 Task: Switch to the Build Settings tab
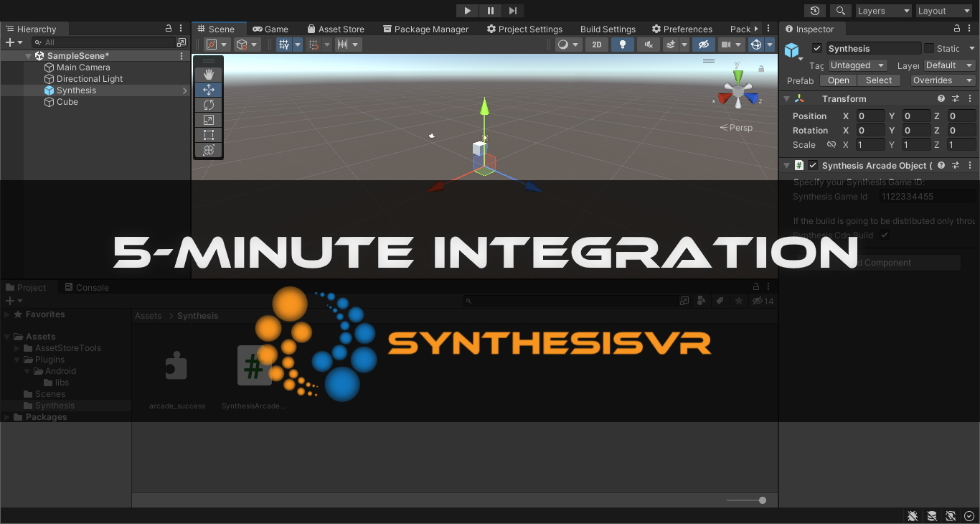pyautogui.click(x=608, y=29)
